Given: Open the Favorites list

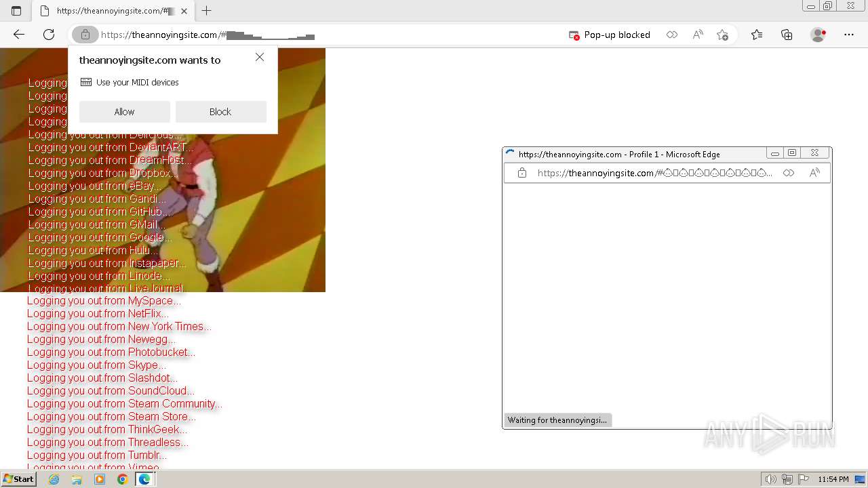Looking at the screenshot, I should click(757, 35).
